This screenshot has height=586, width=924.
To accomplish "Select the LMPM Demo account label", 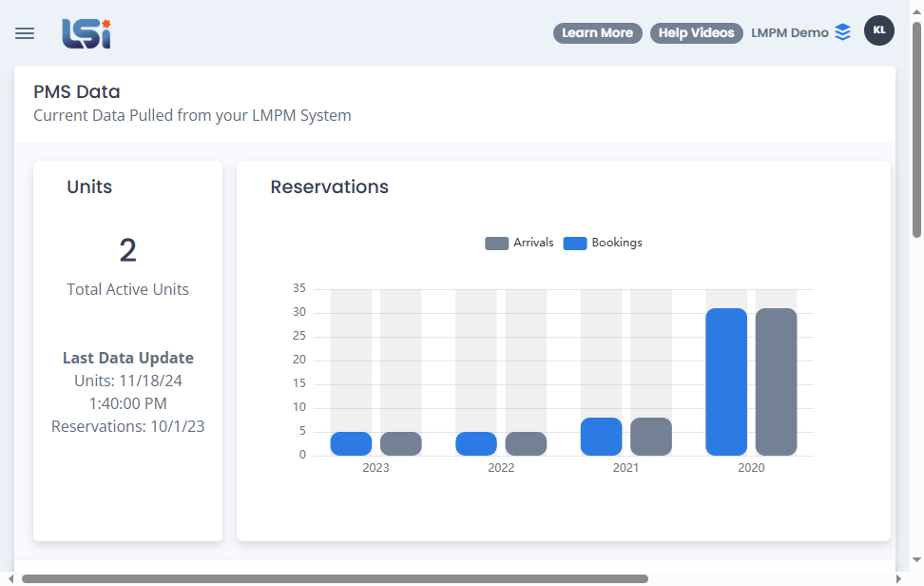I will click(x=790, y=33).
